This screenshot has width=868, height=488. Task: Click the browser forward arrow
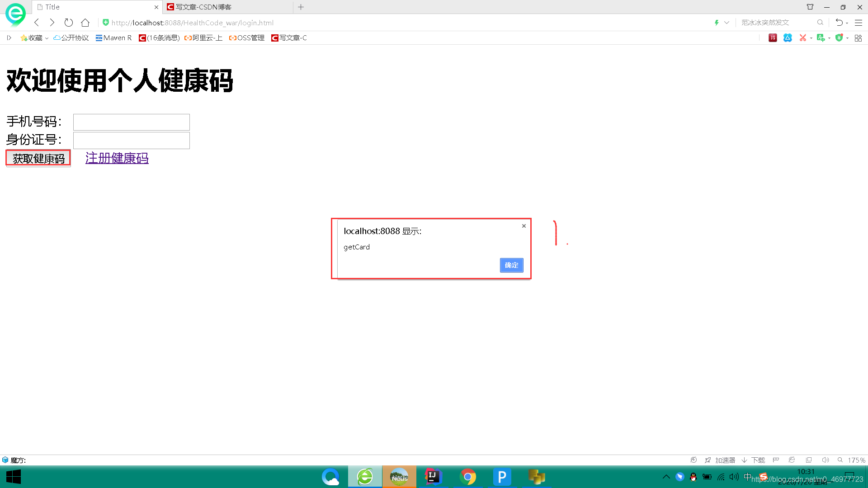[x=52, y=23]
